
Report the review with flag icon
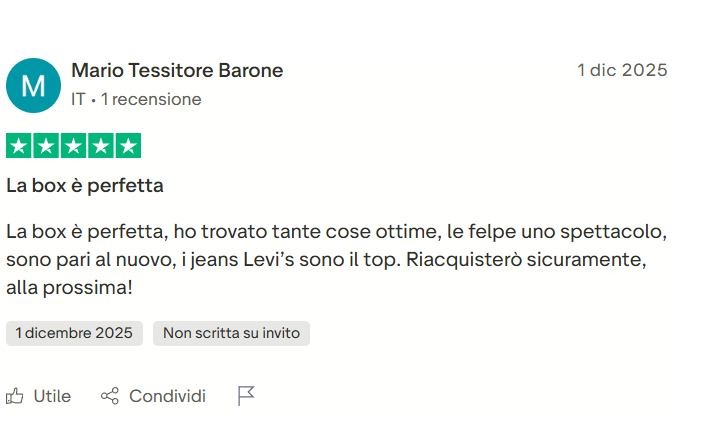click(x=246, y=397)
